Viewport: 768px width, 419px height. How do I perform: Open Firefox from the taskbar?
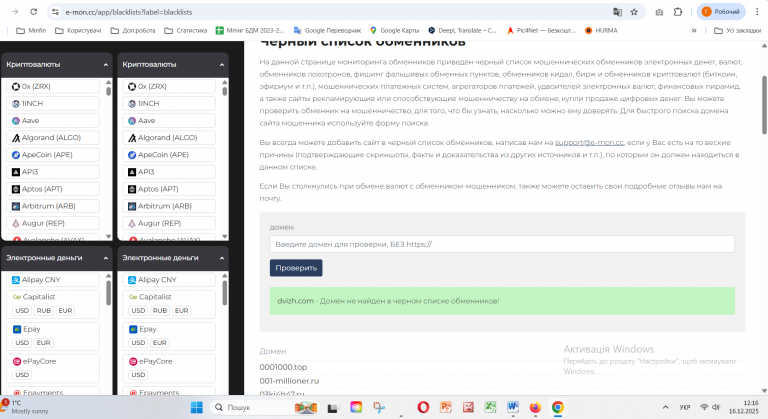(535, 407)
